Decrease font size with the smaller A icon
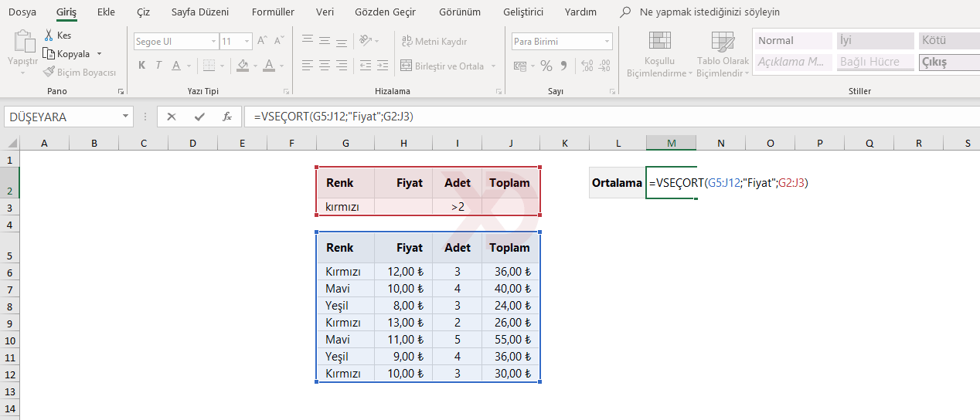The image size is (980, 420). (281, 41)
